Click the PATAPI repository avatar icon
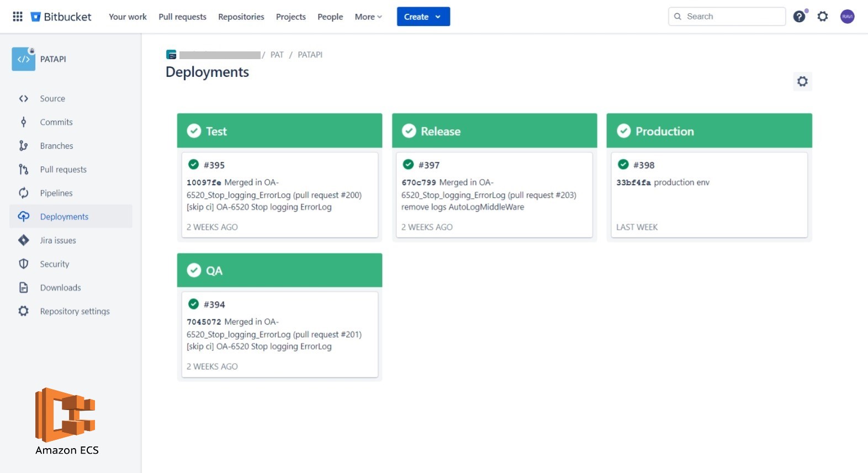Viewport: 868px width, 473px height. click(x=23, y=59)
